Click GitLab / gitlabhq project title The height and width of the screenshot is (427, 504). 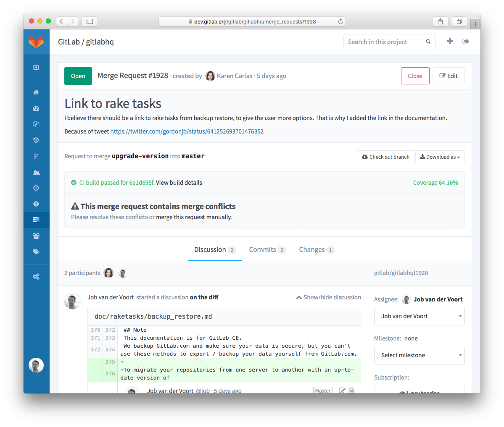86,42
